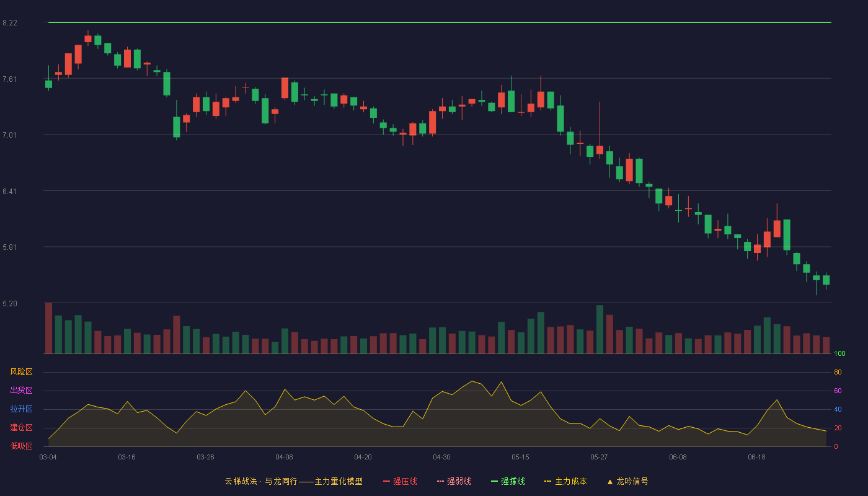Screen dimensions: 868x496
Task: Toggle the 龙吟信号 triangle legend item
Action: pos(627,481)
